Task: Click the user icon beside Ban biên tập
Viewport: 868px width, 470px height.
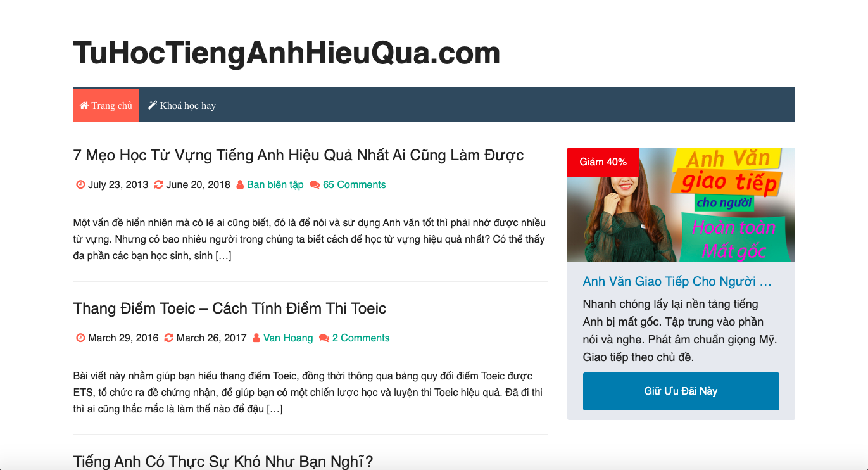Action: pyautogui.click(x=240, y=185)
